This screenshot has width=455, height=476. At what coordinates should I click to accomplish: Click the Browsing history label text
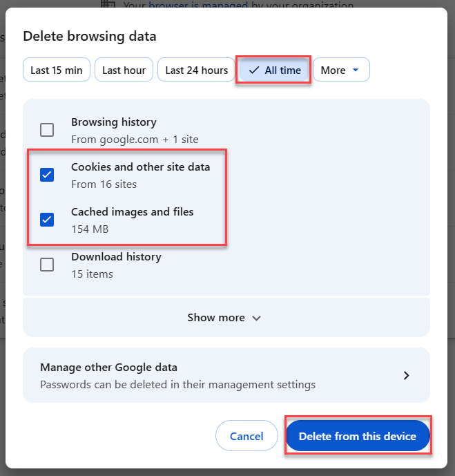pyautogui.click(x=114, y=122)
